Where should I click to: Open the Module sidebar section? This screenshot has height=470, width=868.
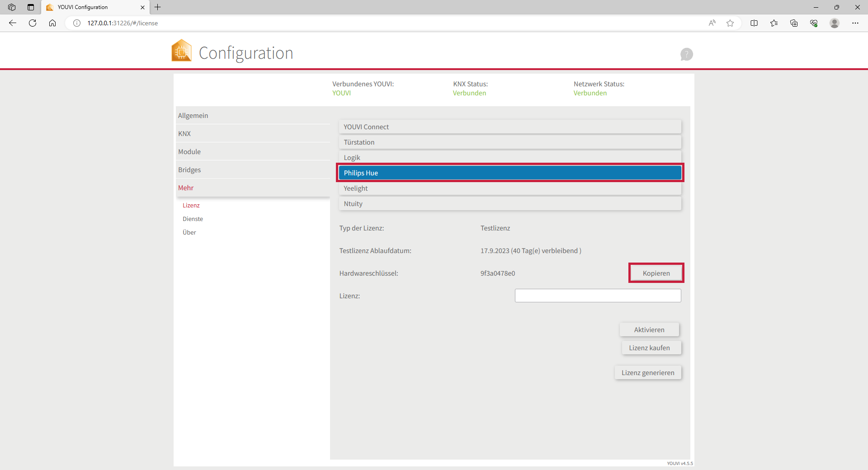point(253,152)
